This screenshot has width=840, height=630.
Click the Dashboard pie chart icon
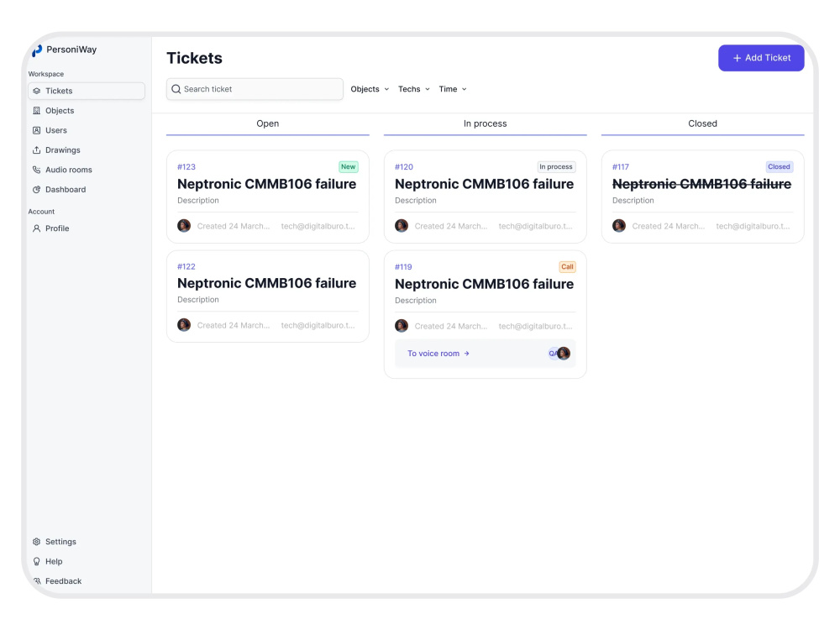(36, 190)
